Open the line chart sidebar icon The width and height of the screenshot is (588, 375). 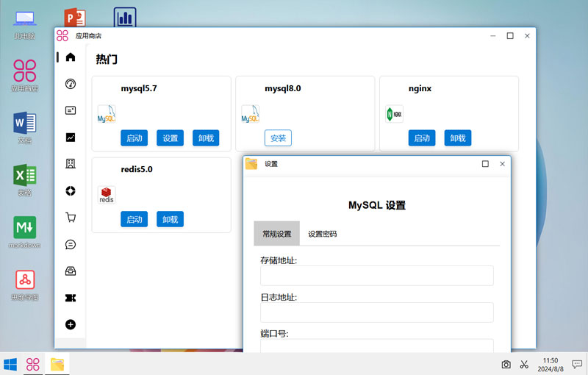point(71,137)
